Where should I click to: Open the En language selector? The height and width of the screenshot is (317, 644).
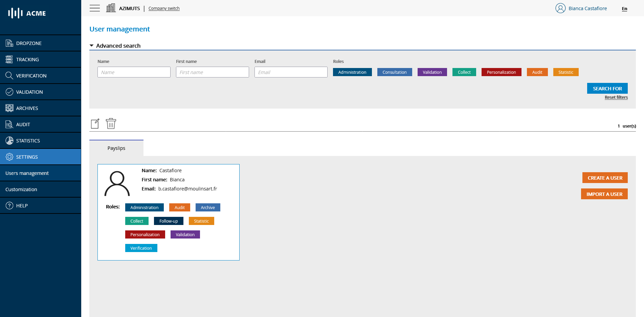point(624,9)
